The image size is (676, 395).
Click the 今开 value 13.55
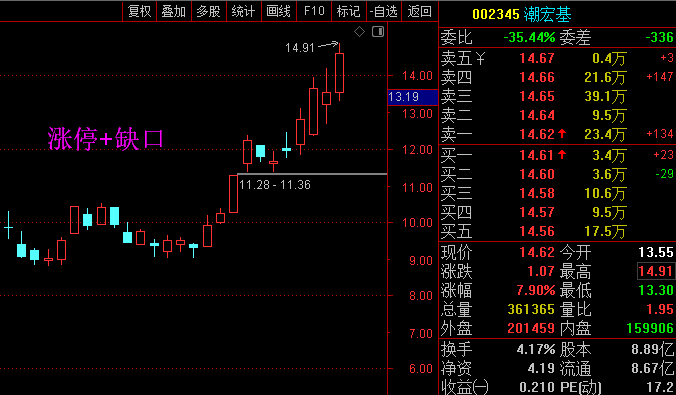656,252
